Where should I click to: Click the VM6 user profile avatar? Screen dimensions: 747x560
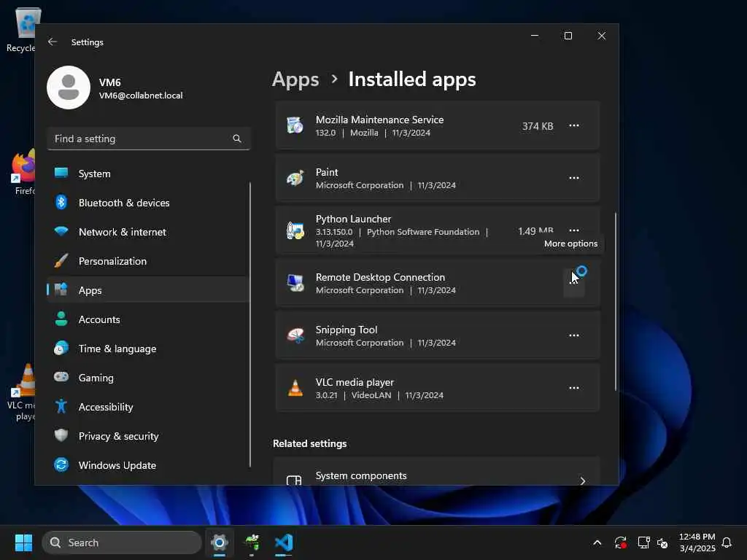pos(69,87)
